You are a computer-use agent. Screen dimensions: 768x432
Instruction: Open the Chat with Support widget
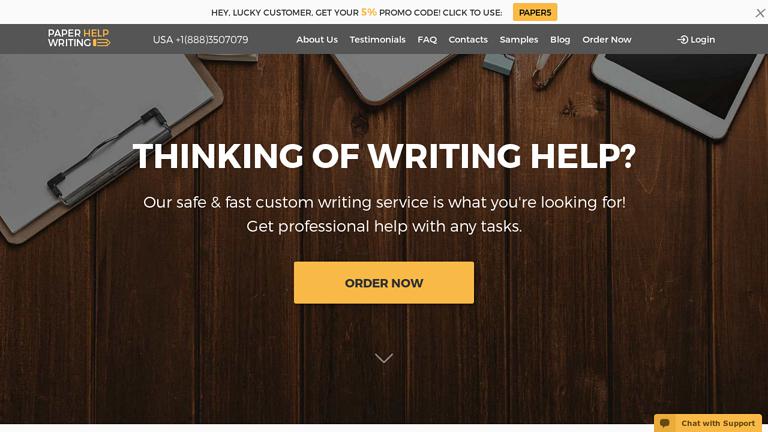click(x=708, y=423)
